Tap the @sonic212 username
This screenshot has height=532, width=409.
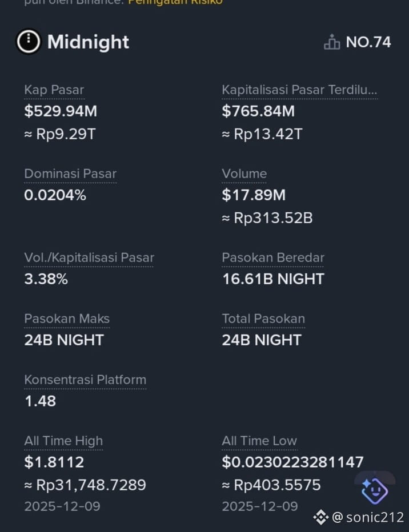368,517
